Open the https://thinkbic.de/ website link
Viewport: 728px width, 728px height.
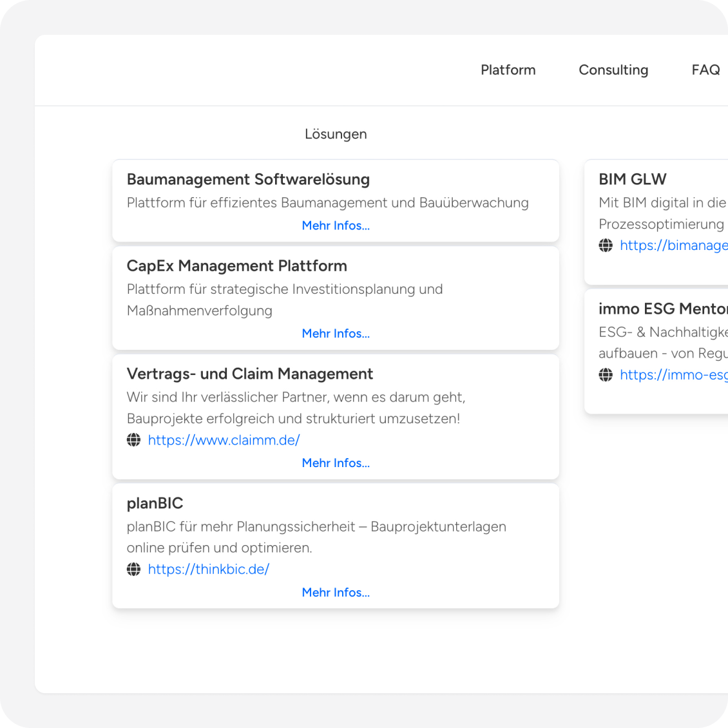click(208, 570)
